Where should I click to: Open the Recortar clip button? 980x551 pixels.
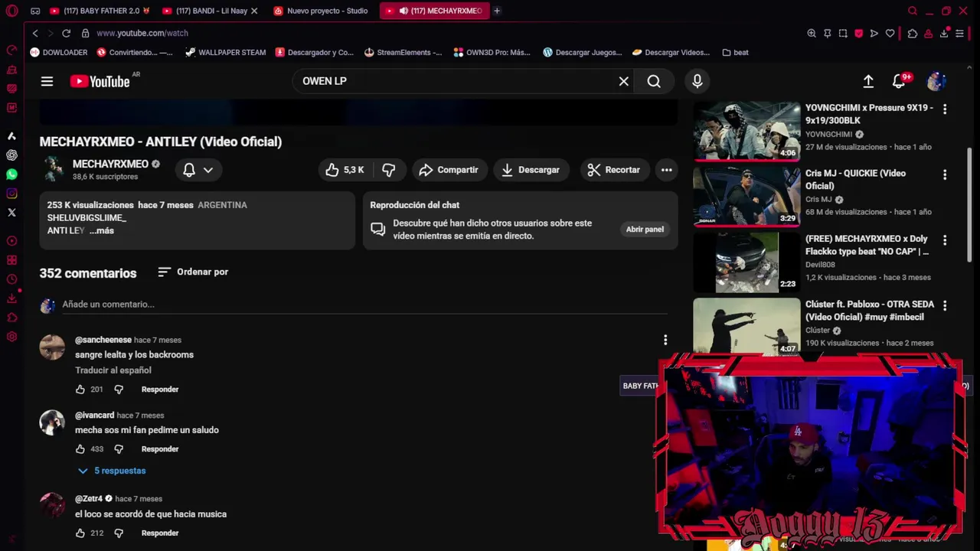point(613,170)
